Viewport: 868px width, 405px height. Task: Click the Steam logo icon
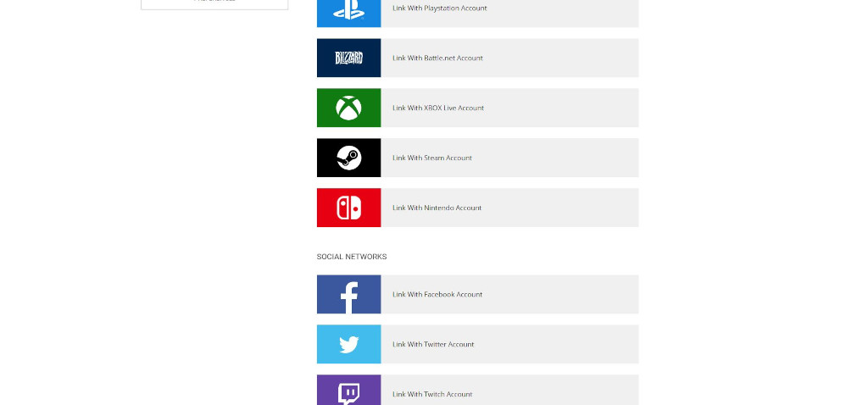[x=348, y=158]
